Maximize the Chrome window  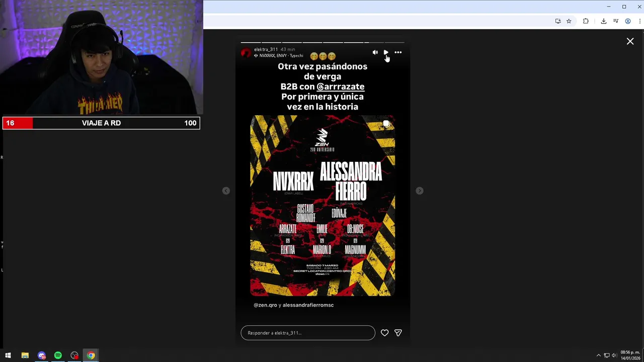click(x=624, y=7)
